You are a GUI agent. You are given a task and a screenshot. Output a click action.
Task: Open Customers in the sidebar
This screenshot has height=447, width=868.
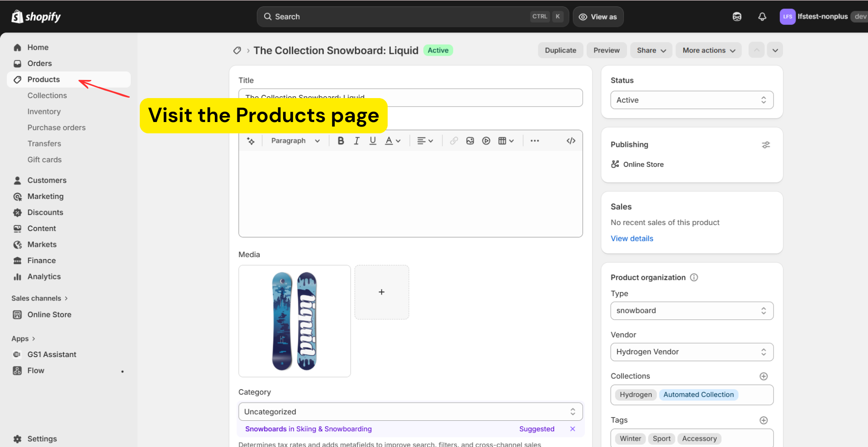(69, 180)
